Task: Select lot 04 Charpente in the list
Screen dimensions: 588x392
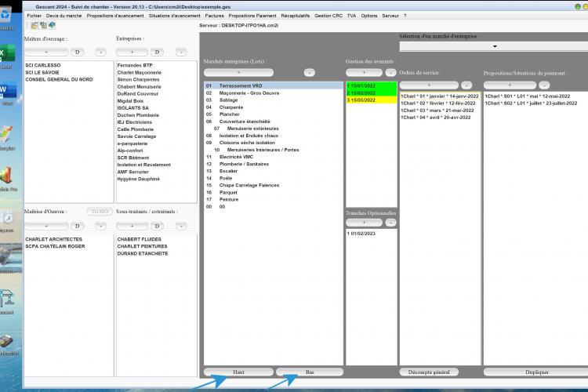Action: pyautogui.click(x=273, y=107)
